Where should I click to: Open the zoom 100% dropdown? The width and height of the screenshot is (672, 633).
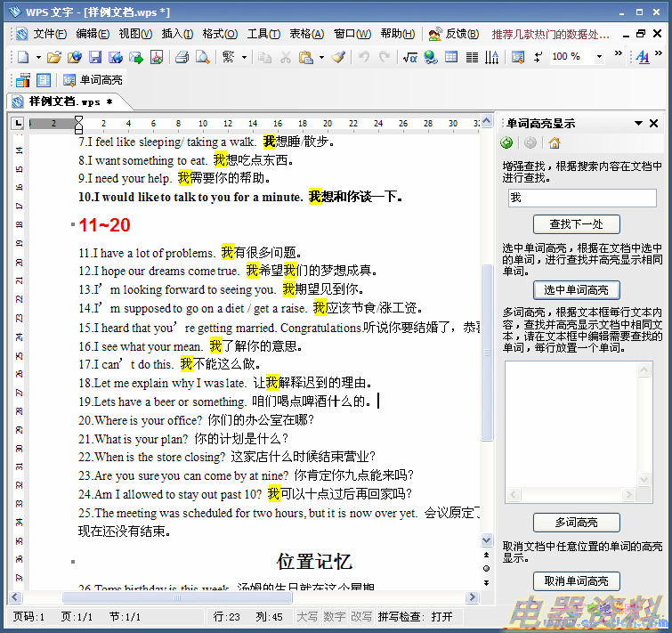tap(599, 57)
